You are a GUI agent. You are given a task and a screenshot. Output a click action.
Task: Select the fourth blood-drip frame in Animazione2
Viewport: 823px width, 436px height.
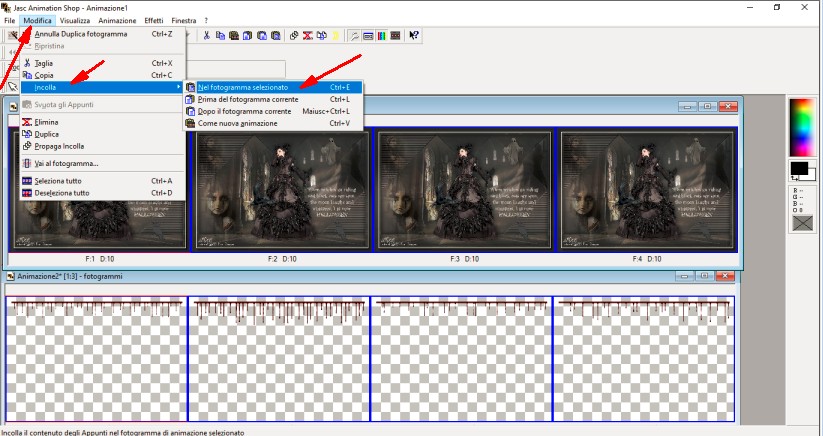(643, 359)
